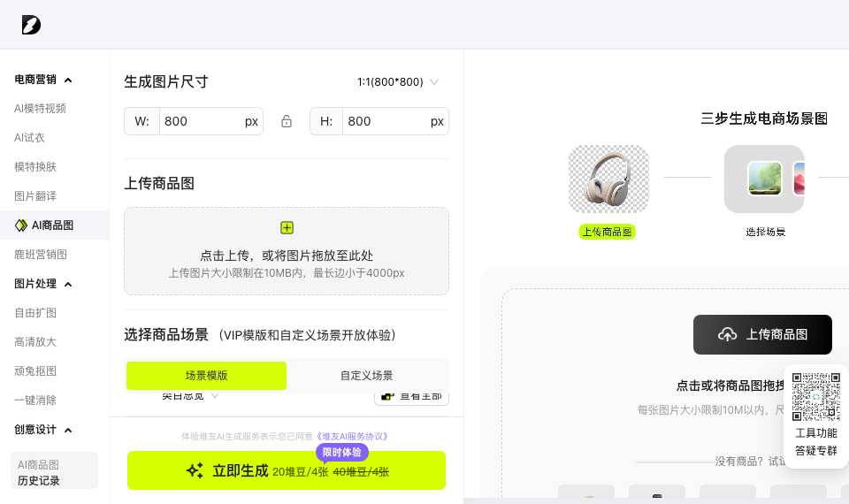Open AI商品图 历史记录 entry
Viewport: 849px width, 504px height.
click(54, 471)
